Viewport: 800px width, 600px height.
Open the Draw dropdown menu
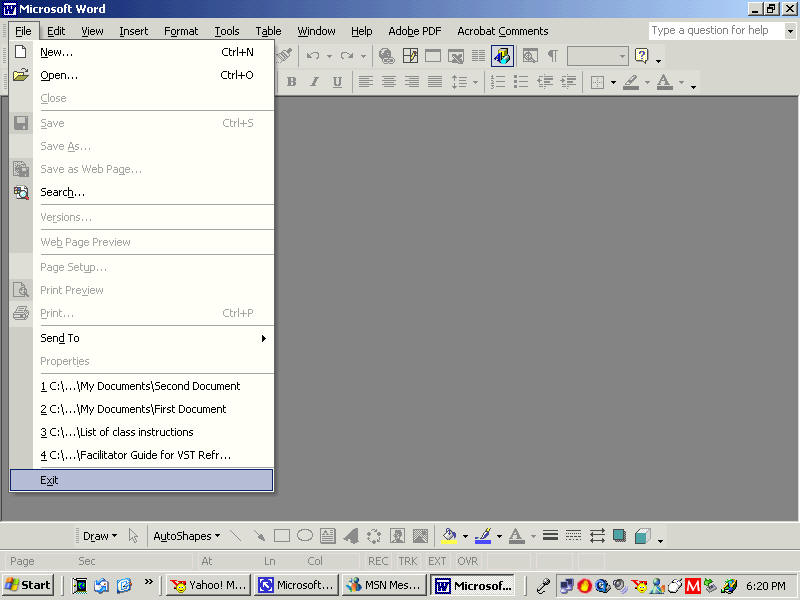(100, 536)
